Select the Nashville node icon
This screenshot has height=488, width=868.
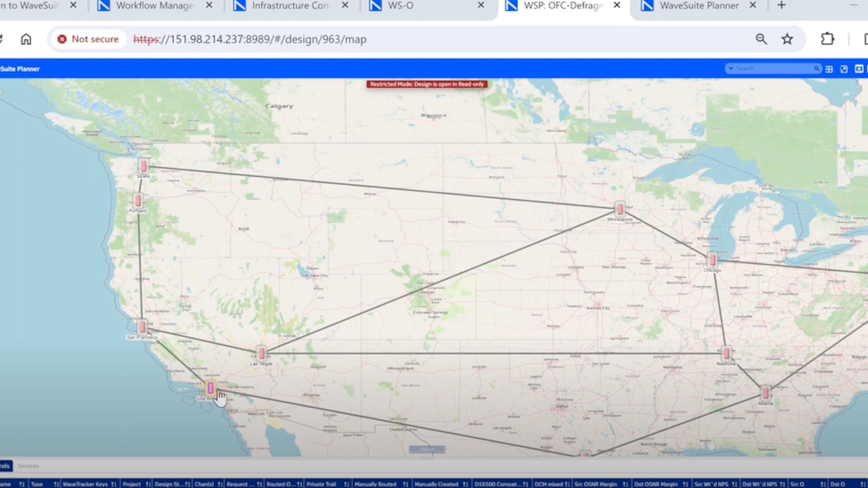[726, 353]
